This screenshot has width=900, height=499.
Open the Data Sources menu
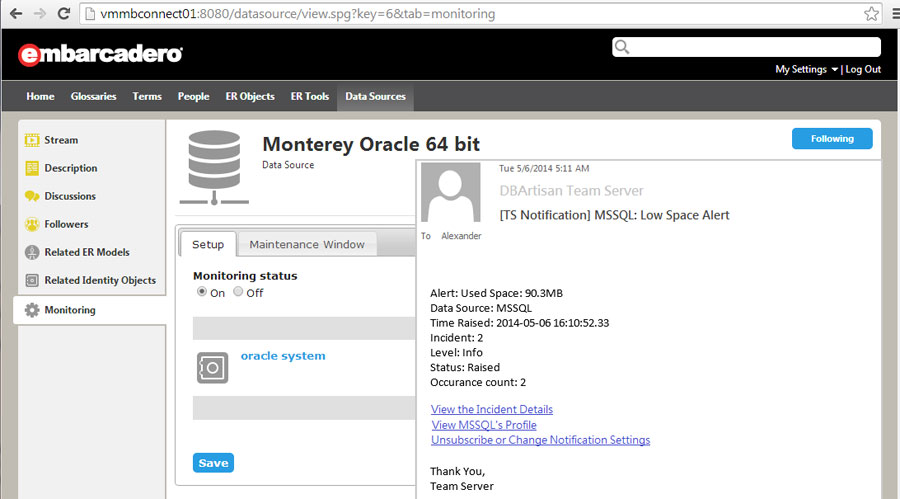(x=375, y=96)
